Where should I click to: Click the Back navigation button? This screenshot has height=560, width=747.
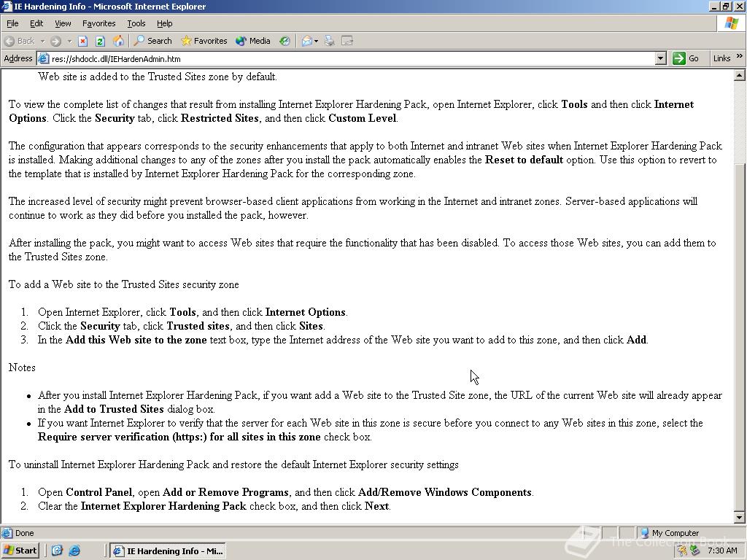20,41
